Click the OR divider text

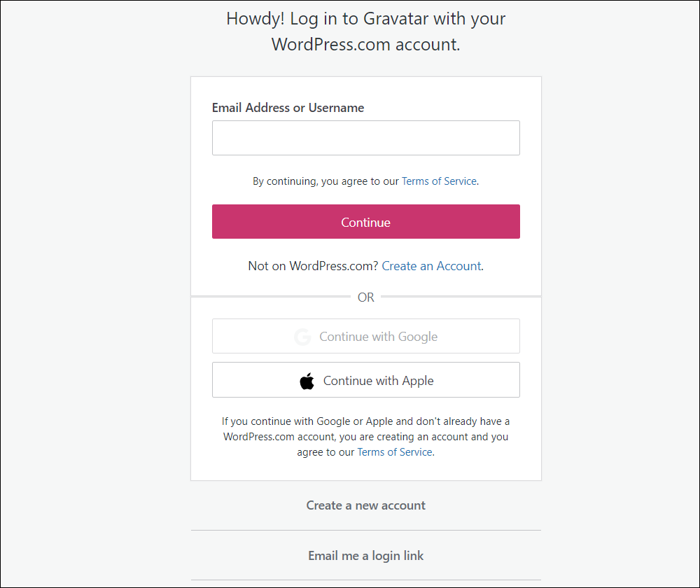365,297
